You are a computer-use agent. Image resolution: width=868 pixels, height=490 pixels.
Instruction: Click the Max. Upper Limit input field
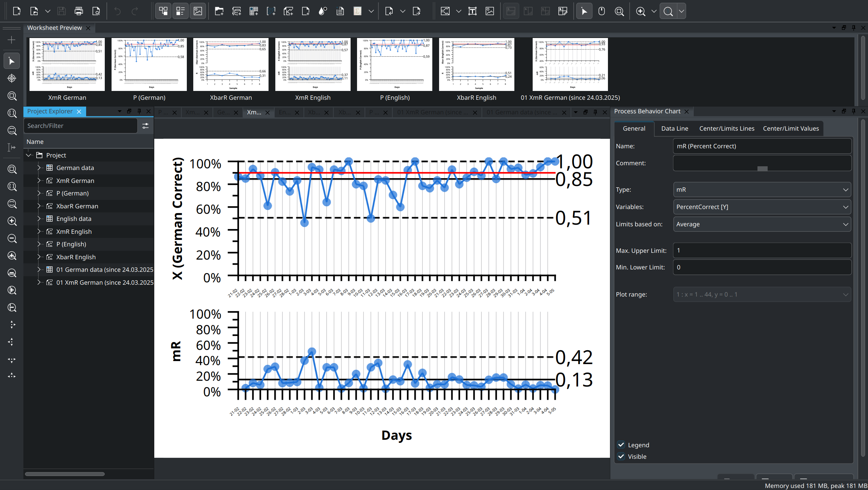(x=762, y=250)
